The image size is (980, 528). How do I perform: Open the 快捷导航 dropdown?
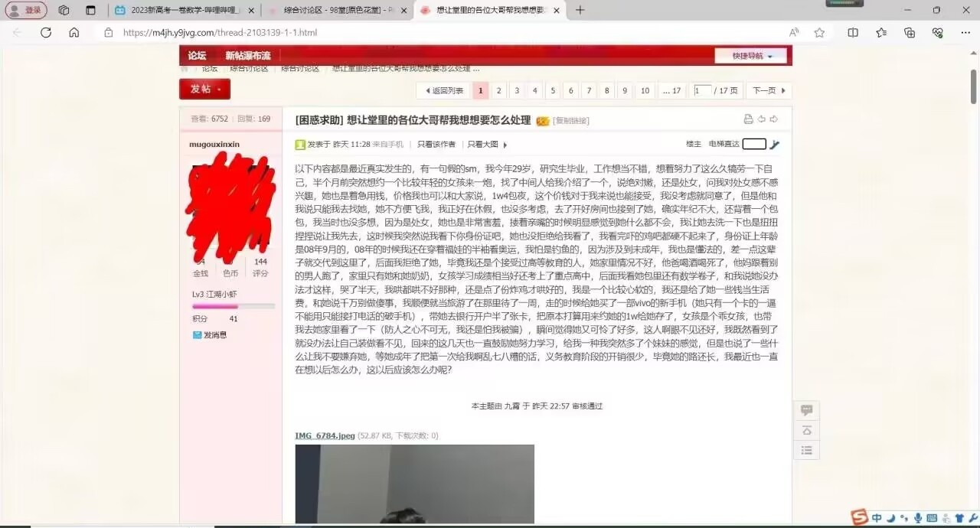(x=750, y=56)
